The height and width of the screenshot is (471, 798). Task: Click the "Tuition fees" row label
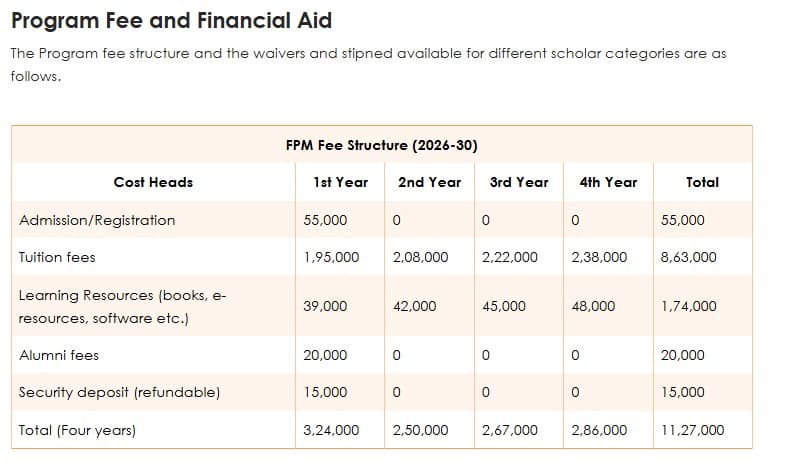(57, 257)
